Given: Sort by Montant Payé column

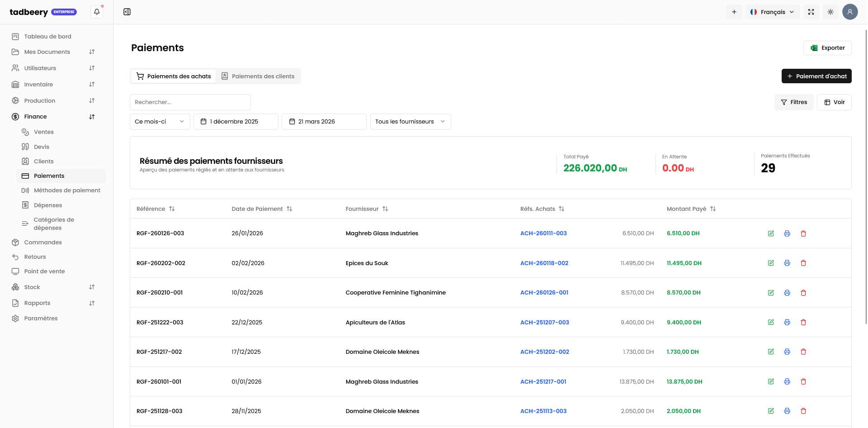Looking at the screenshot, I should [x=691, y=209].
